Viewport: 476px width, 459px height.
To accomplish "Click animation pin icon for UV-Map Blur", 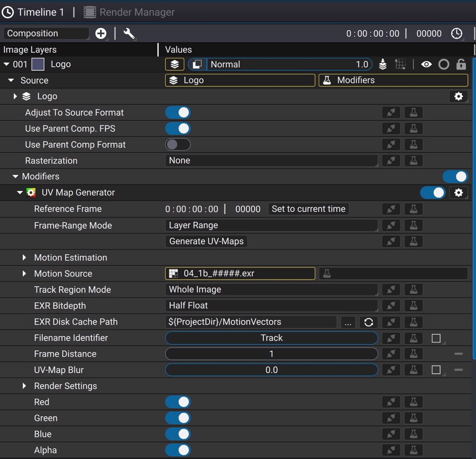I will tap(391, 370).
